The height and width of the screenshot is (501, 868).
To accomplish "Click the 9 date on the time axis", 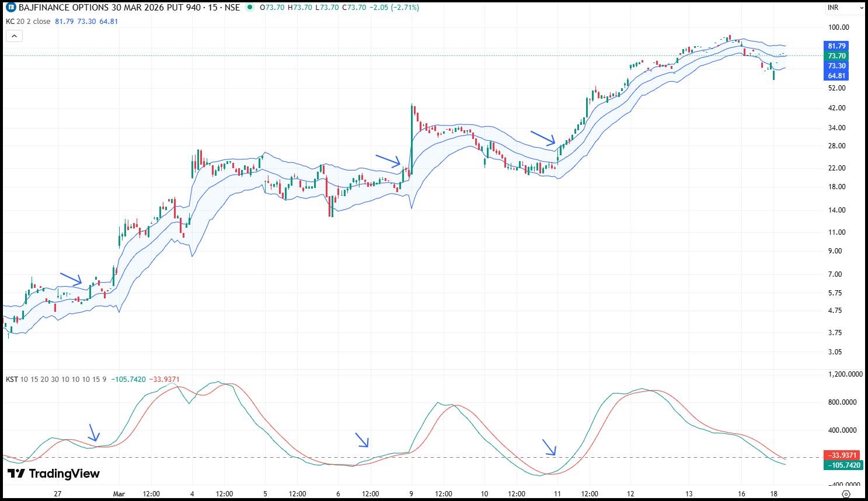I will click(412, 494).
